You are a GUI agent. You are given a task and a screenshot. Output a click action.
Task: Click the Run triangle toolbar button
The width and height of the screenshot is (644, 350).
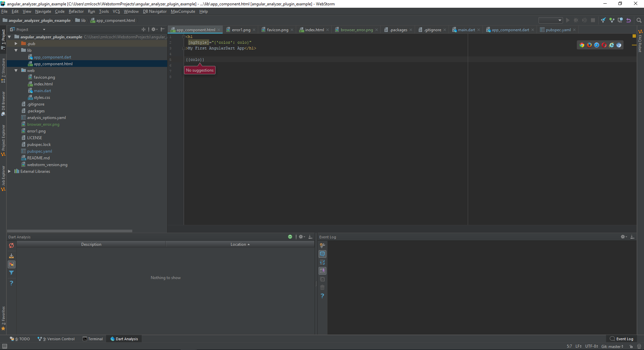[x=568, y=20]
